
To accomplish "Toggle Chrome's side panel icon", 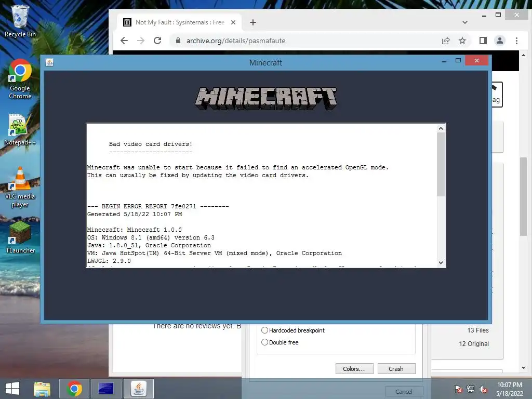I will pos(483,41).
